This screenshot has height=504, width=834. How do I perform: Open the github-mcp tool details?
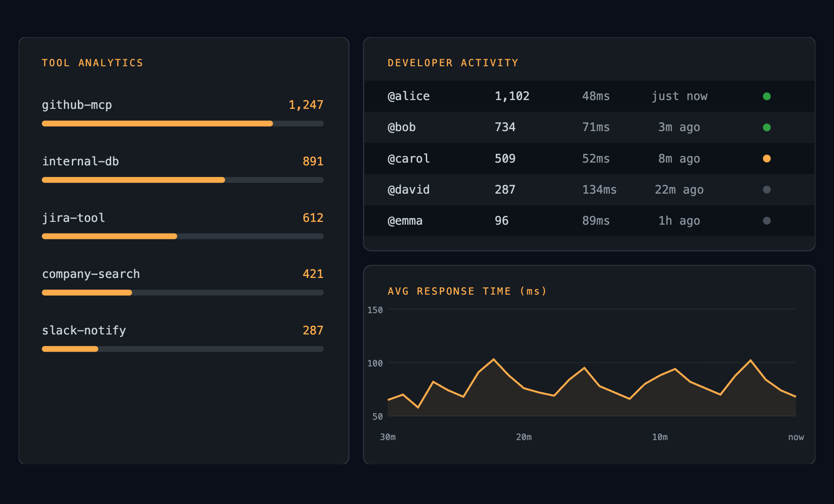tap(77, 105)
